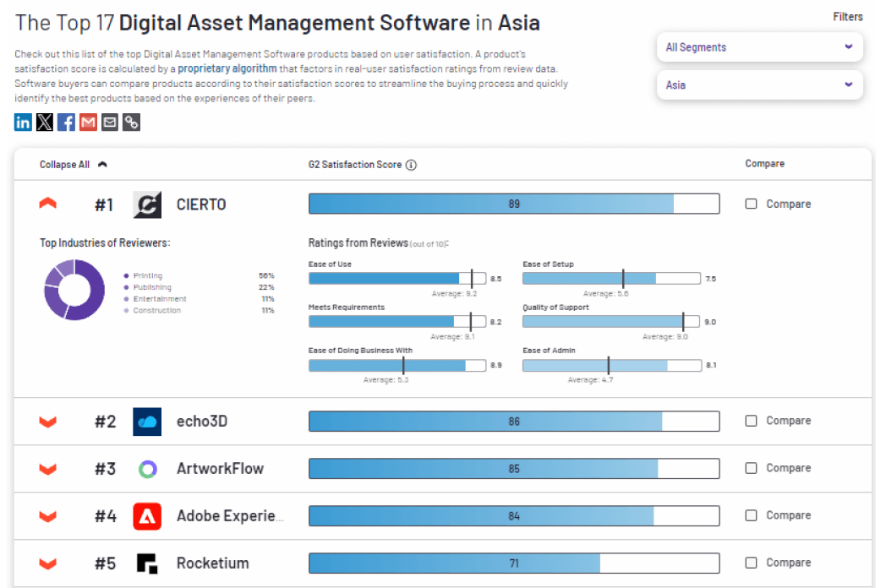Click the #5 rank number
886x588 pixels.
tap(105, 564)
